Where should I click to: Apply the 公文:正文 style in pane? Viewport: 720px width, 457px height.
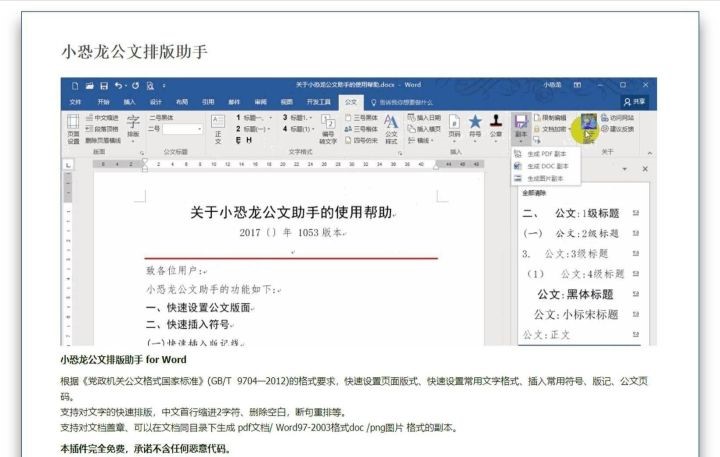pos(581,335)
